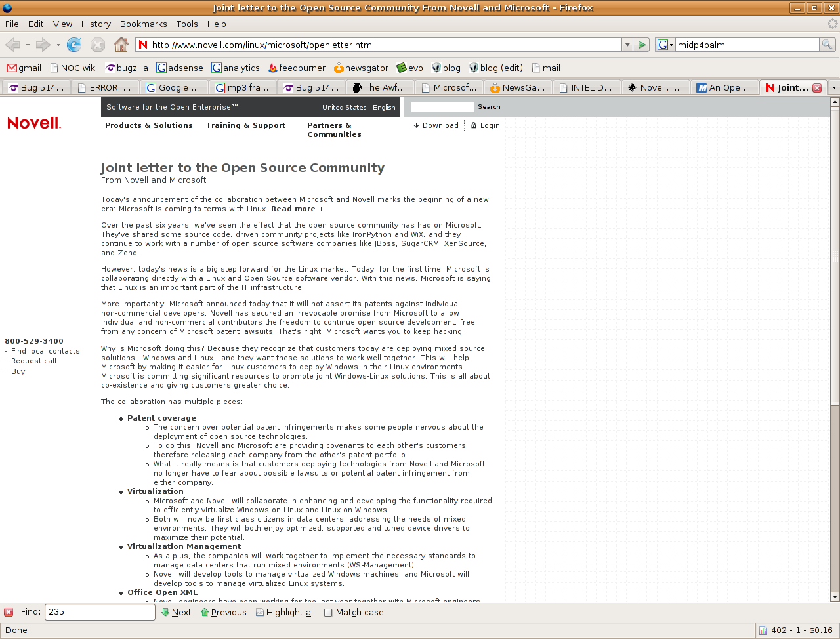The height and width of the screenshot is (639, 840).
Task: Open the newsgator bookmark
Action: tap(362, 68)
